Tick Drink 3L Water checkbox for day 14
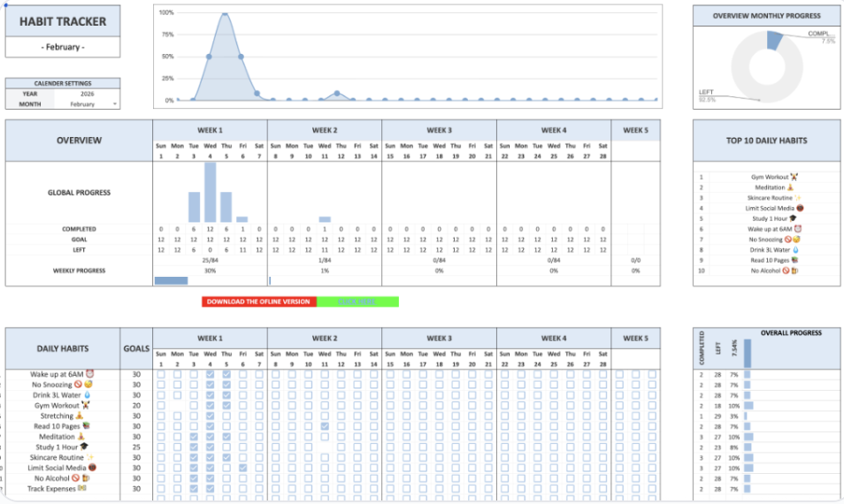Viewport: 844px width, 504px height. tap(373, 395)
